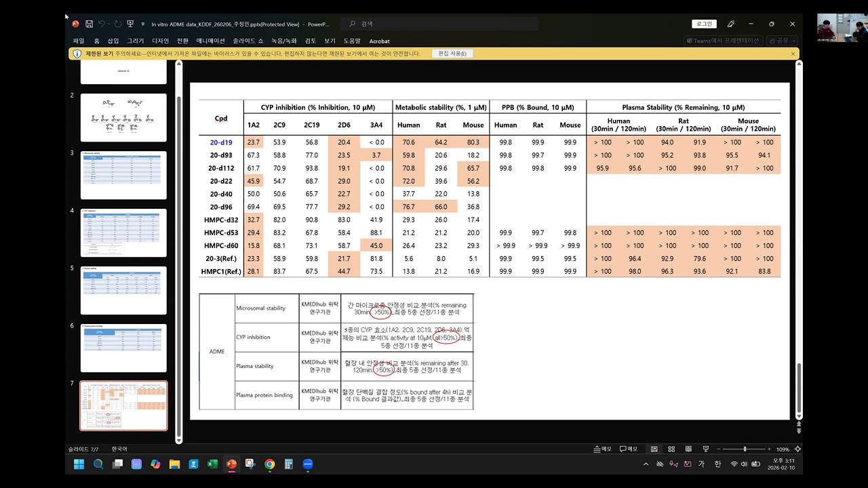Viewport: 868px width, 488px height.
Task: Switch to Slide Sorter view icon
Action: pyautogui.click(x=671, y=449)
